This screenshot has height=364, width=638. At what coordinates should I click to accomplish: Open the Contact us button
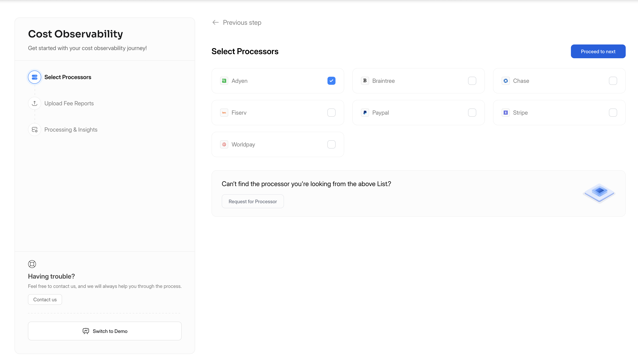(x=45, y=299)
